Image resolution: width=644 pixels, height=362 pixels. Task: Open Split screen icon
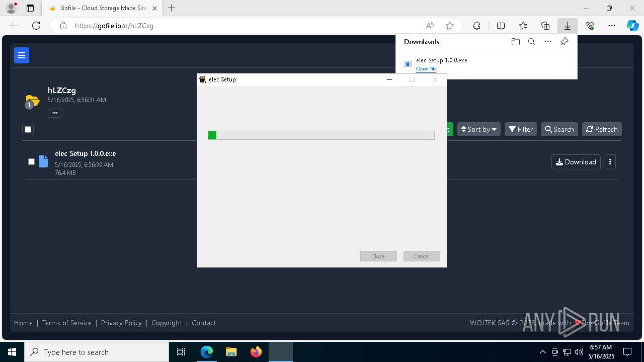pyautogui.click(x=501, y=26)
